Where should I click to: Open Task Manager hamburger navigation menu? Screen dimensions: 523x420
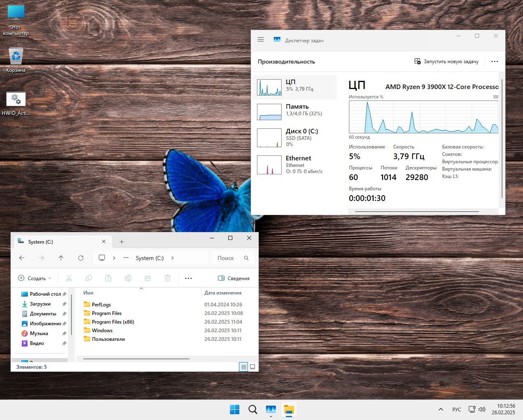click(261, 40)
